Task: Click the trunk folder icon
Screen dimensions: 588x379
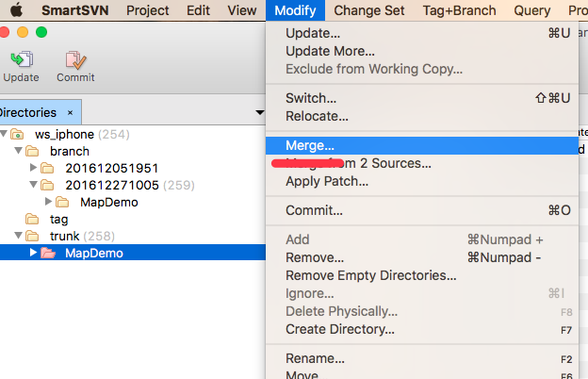Action: point(32,236)
